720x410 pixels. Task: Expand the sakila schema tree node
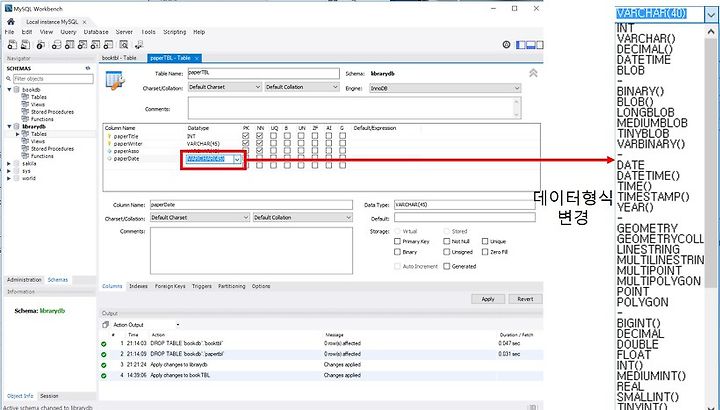9,163
